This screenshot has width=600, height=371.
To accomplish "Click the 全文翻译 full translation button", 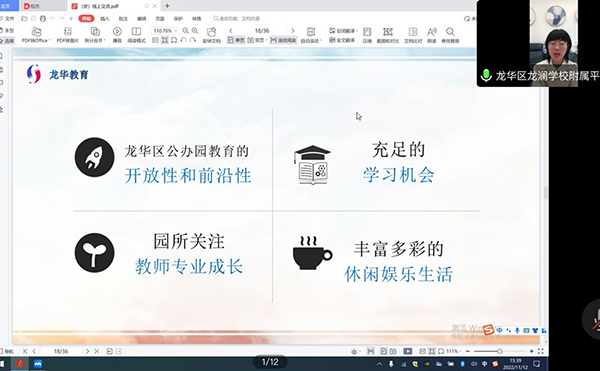I will coord(342,40).
